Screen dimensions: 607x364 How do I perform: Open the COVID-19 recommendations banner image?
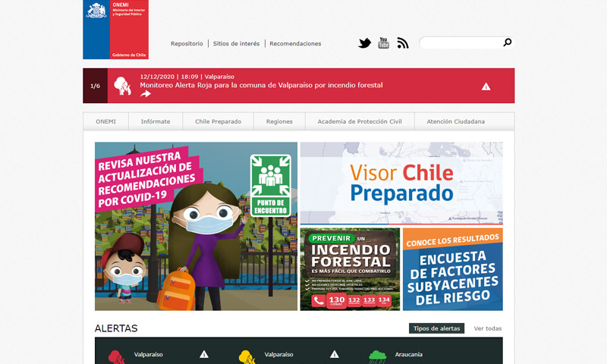[x=197, y=226]
